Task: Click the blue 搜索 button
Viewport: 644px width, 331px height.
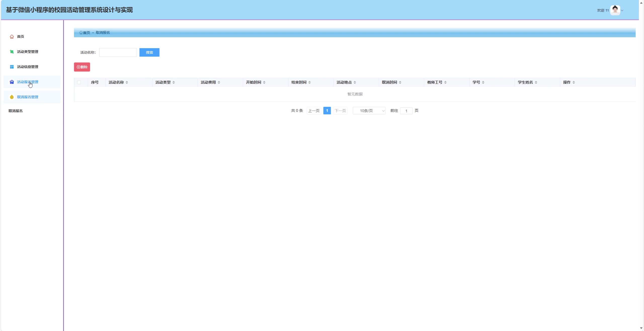Action: coord(149,52)
